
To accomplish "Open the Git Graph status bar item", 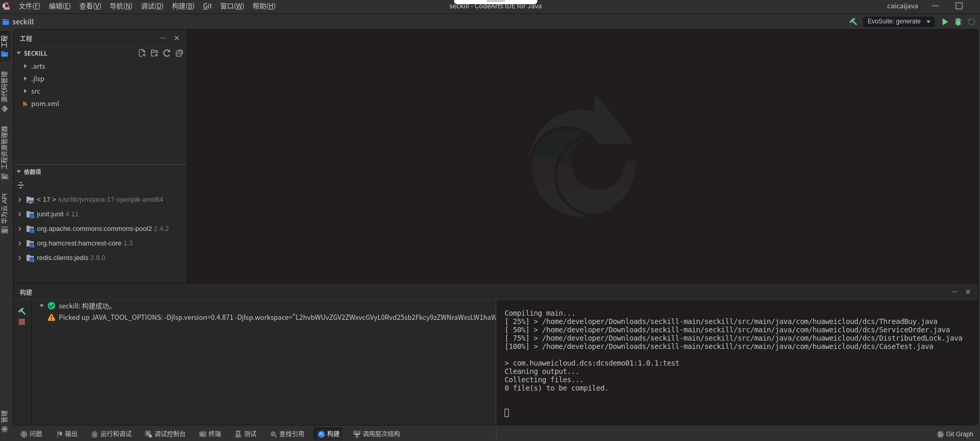I will click(955, 434).
